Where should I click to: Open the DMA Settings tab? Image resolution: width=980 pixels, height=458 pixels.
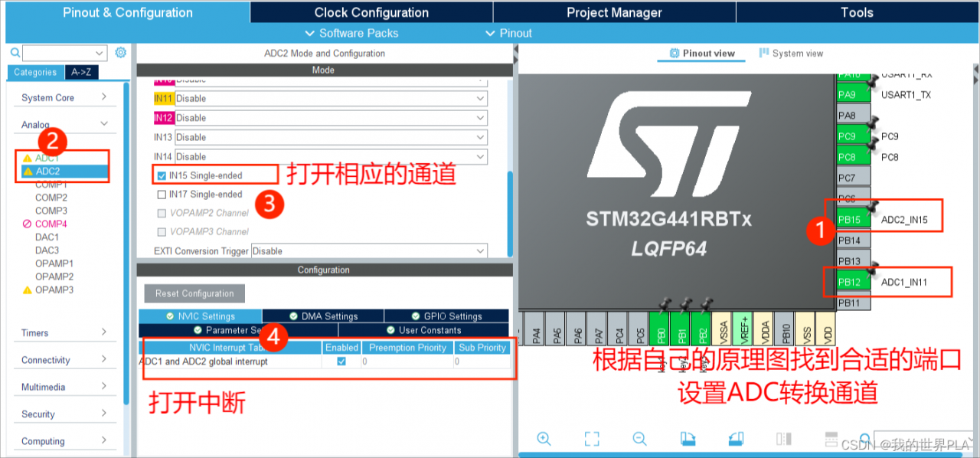323,316
